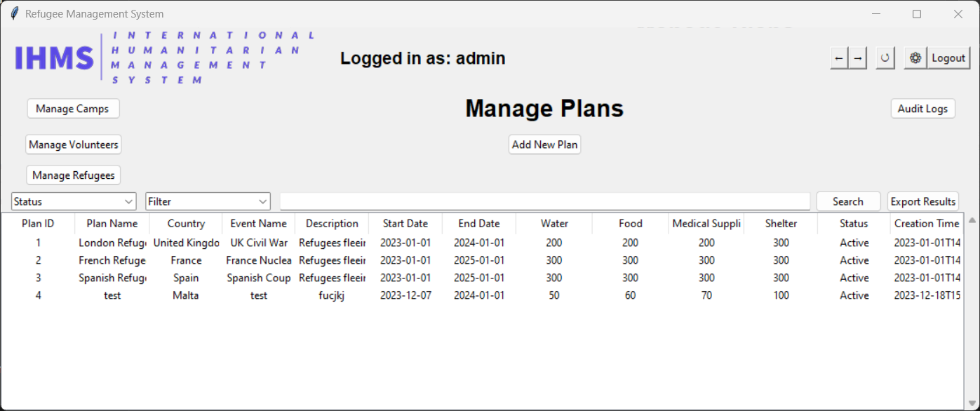
Task: Click the Spanish Coup event cell
Action: 259,278
